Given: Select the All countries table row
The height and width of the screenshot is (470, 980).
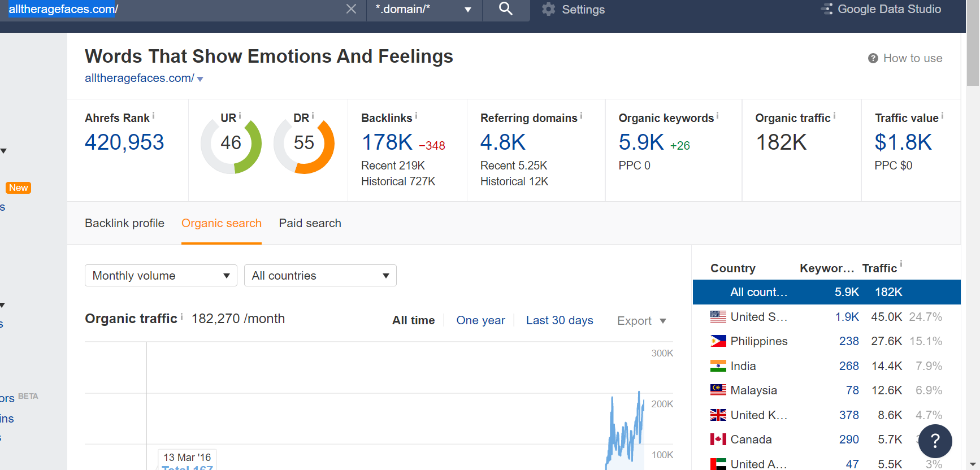Looking at the screenshot, I should [x=827, y=292].
